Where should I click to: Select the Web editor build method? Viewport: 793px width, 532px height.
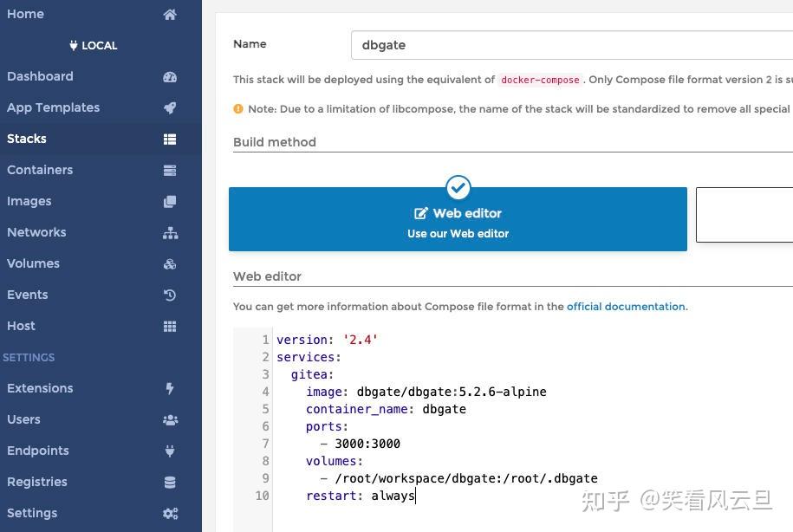(x=458, y=219)
